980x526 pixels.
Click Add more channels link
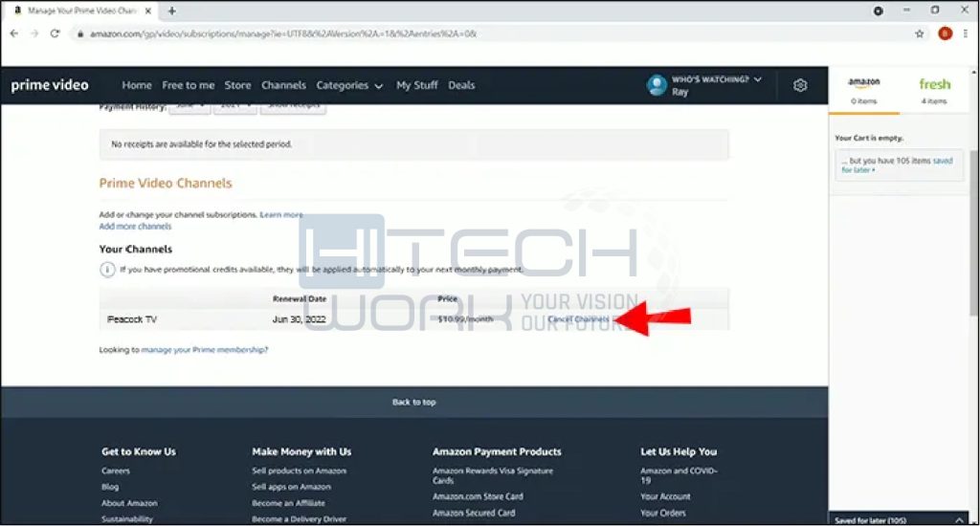[135, 226]
